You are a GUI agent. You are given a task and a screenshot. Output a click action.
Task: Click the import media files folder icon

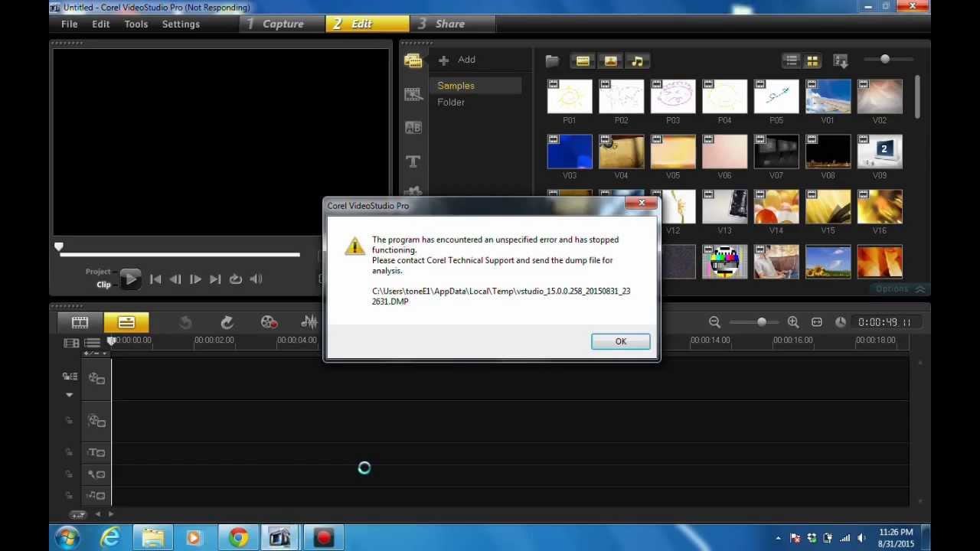(x=552, y=60)
